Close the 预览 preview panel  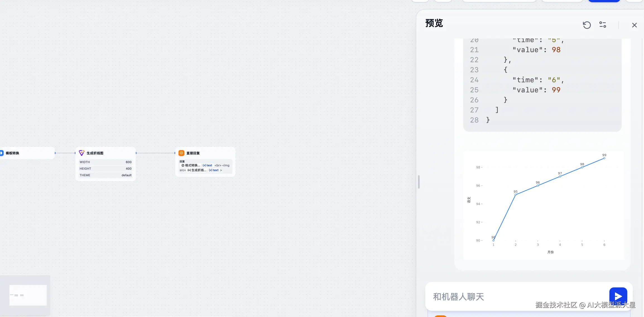coord(634,25)
